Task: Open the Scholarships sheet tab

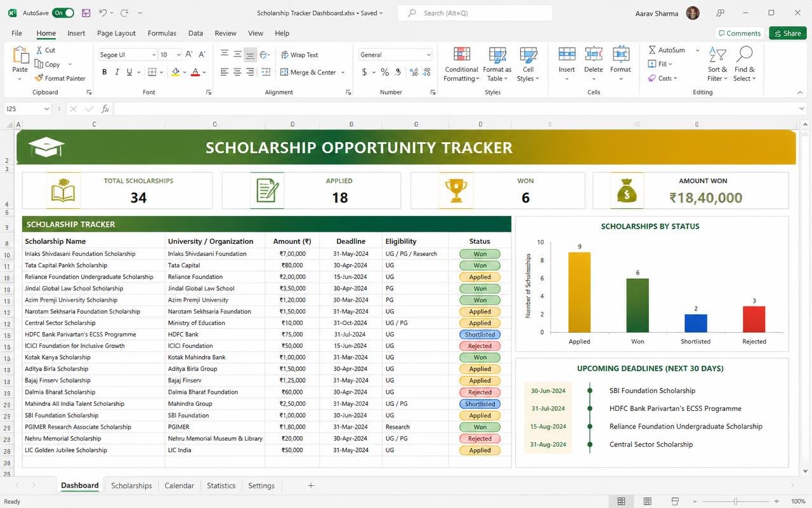Action: coord(131,486)
